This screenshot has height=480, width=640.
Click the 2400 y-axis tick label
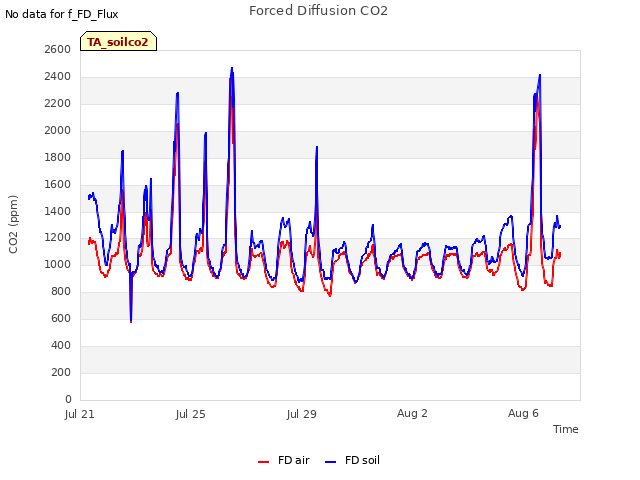pos(58,77)
